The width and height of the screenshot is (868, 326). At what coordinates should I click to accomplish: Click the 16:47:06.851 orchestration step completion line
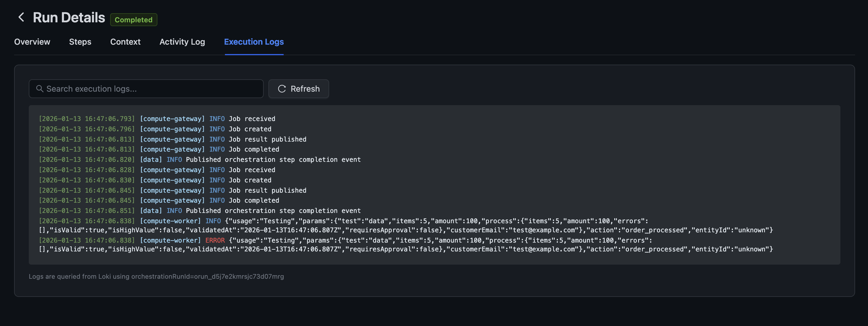[199, 211]
